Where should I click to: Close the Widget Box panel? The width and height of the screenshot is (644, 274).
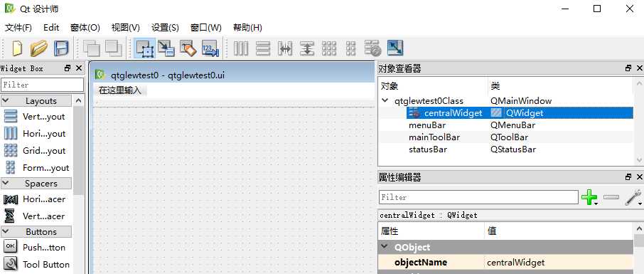coord(79,68)
